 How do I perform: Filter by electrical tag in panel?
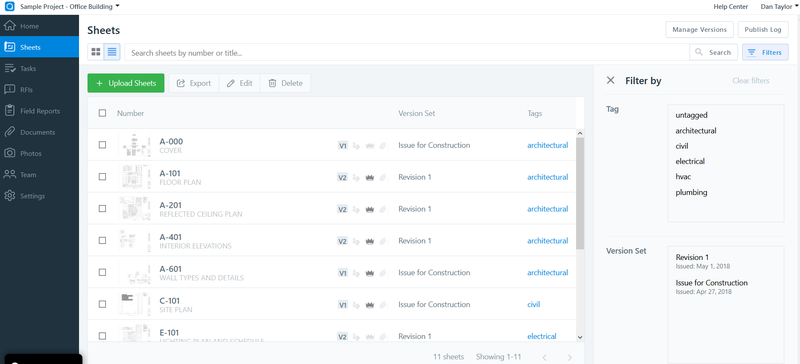tap(690, 161)
